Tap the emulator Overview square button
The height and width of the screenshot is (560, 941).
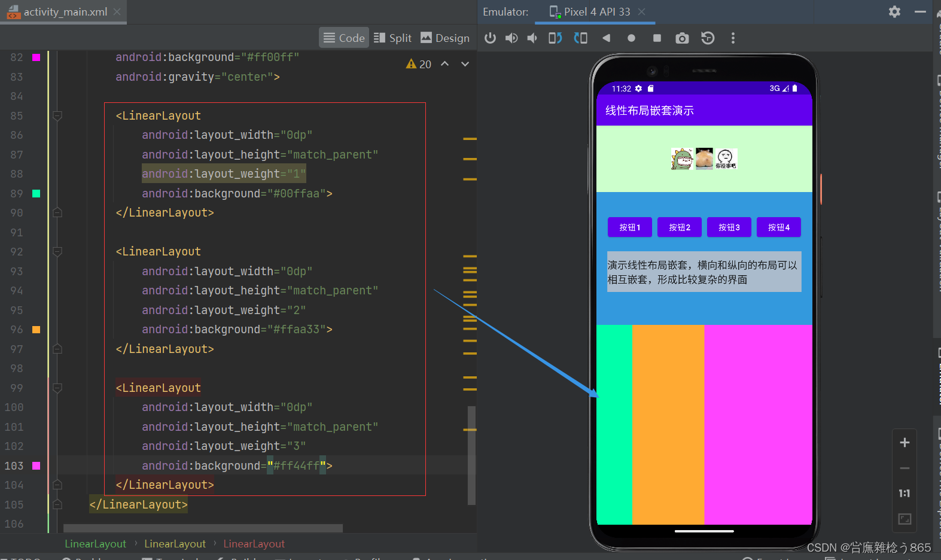[x=657, y=38]
